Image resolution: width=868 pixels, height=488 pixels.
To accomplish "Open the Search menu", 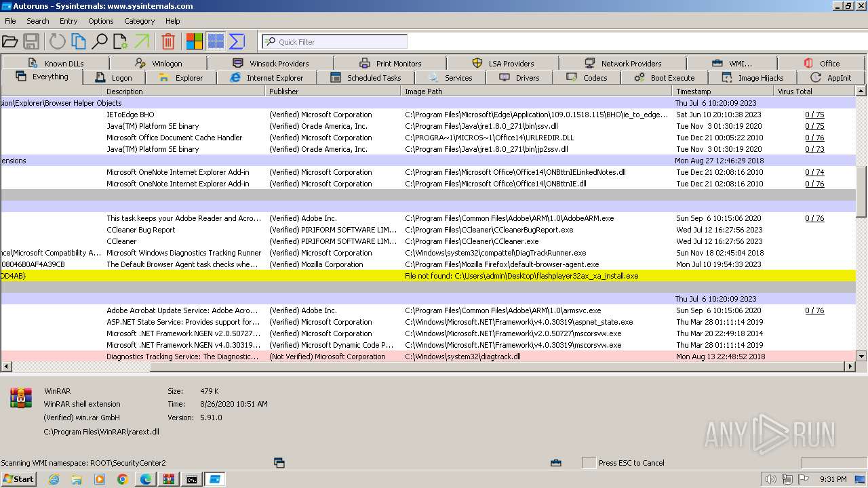I will 38,21.
